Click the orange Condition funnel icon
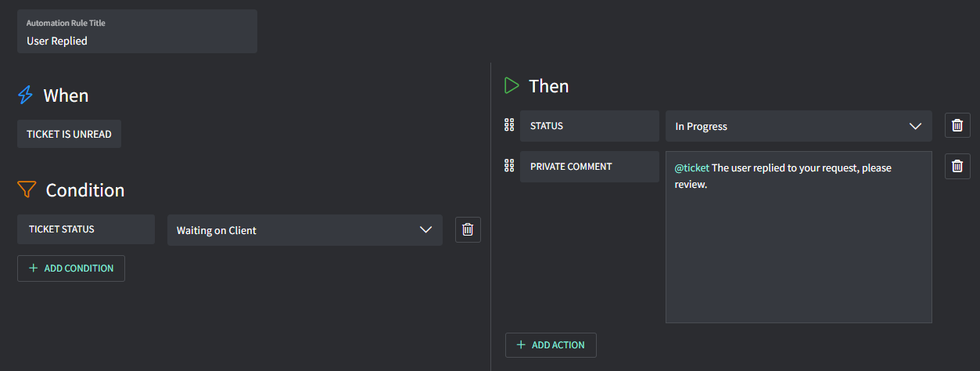This screenshot has height=371, width=980. [x=27, y=190]
